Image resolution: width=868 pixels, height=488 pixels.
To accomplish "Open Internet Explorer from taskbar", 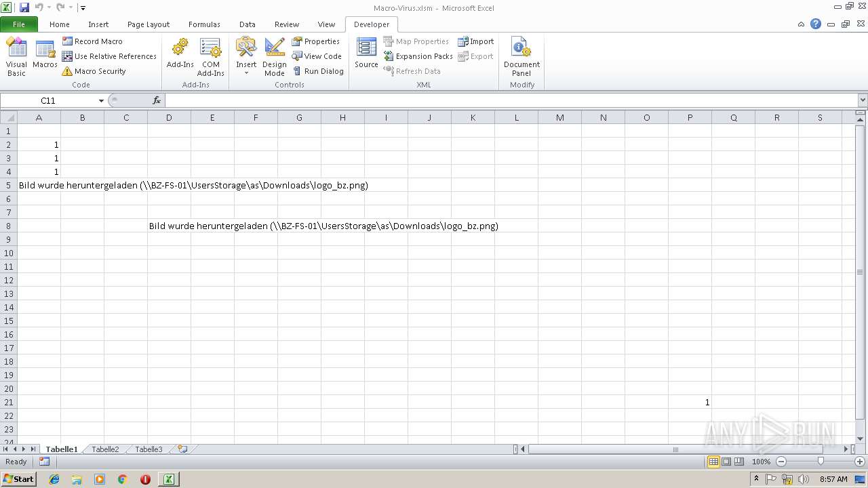I will [54, 479].
